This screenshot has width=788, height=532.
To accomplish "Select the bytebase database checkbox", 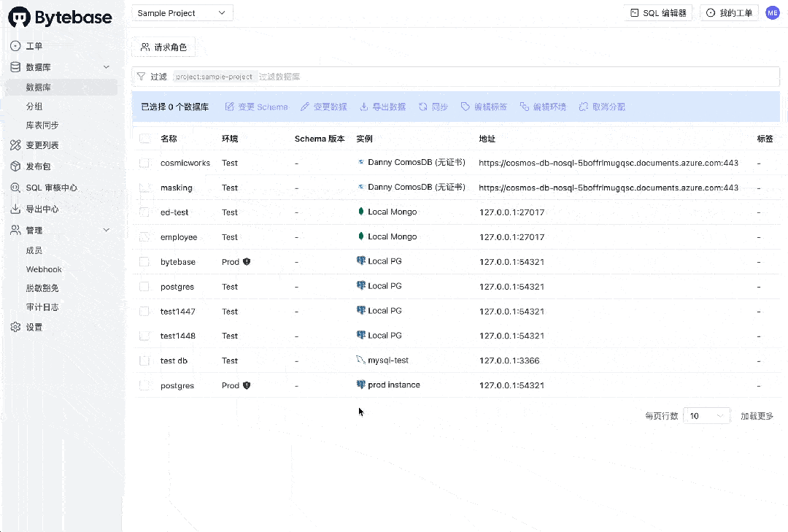I will point(144,262).
